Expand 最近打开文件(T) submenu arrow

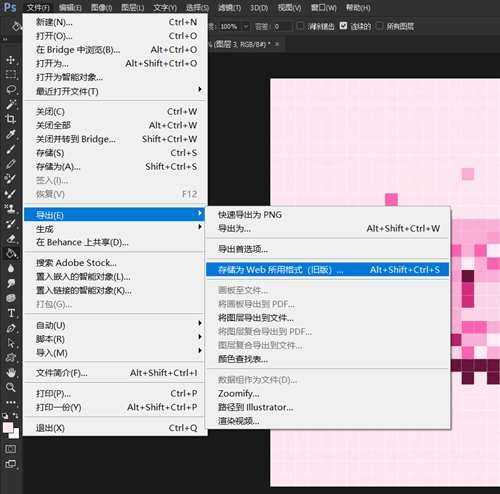coord(200,89)
